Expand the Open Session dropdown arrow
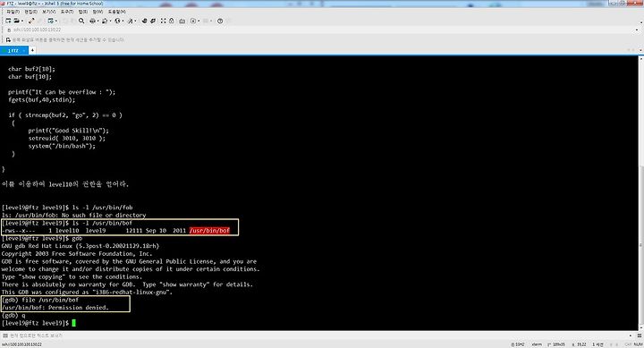This screenshot has height=348, width=644. pyautogui.click(x=22, y=21)
